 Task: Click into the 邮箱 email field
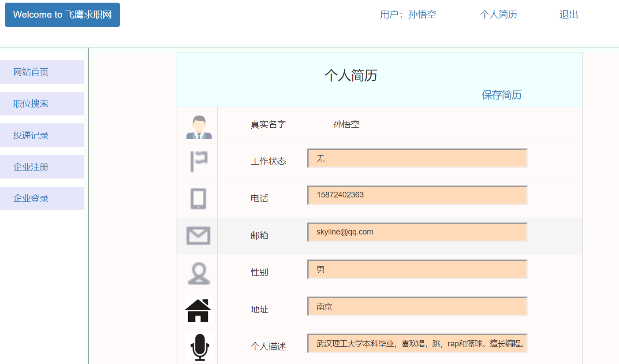417,232
